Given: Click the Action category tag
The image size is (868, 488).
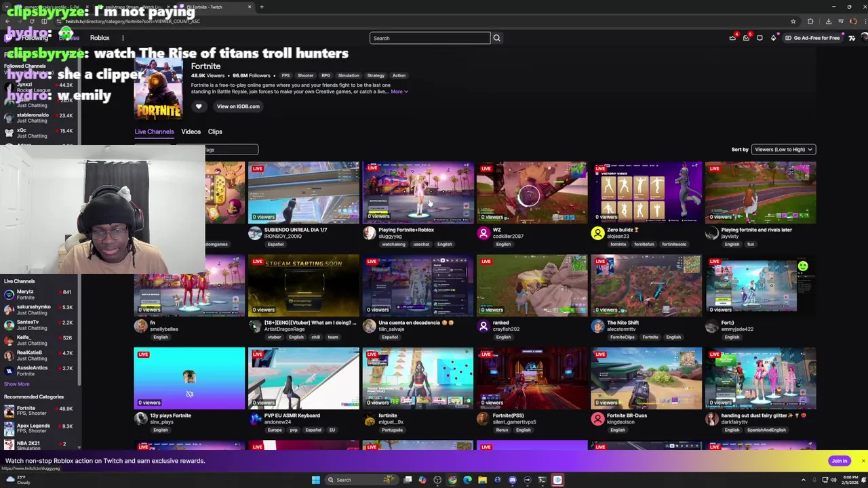Looking at the screenshot, I should 399,75.
